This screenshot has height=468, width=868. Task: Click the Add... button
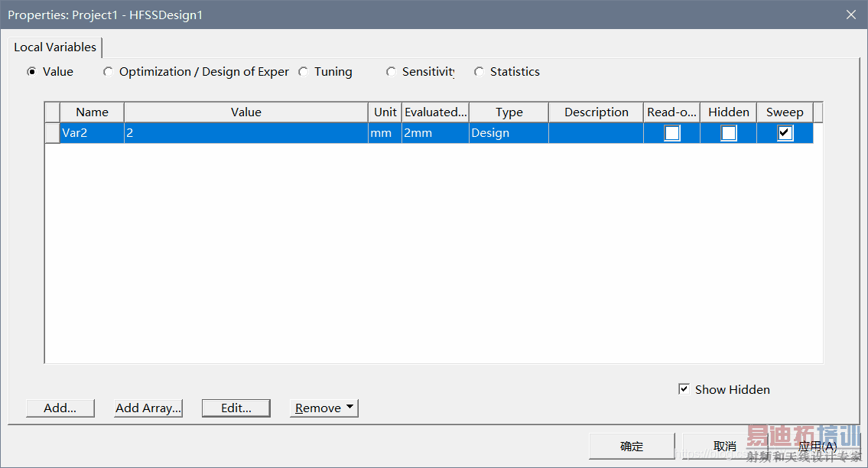(x=60, y=408)
